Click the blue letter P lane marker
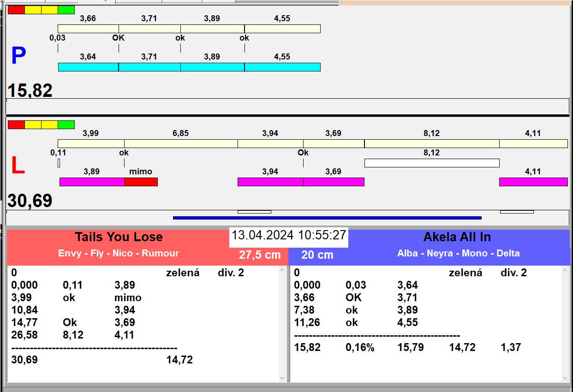This screenshot has height=392, width=573. (18, 56)
